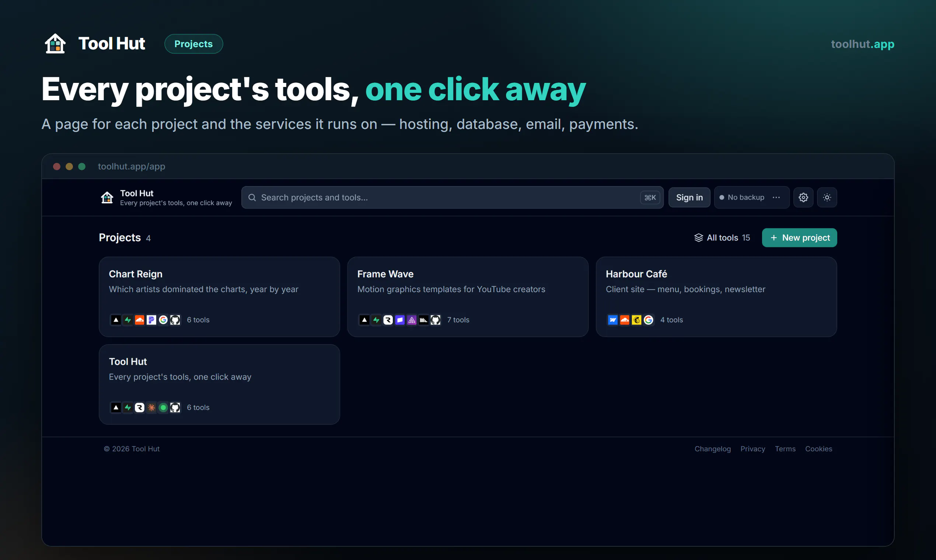Click the Google icon in Harbour Café card

point(649,320)
